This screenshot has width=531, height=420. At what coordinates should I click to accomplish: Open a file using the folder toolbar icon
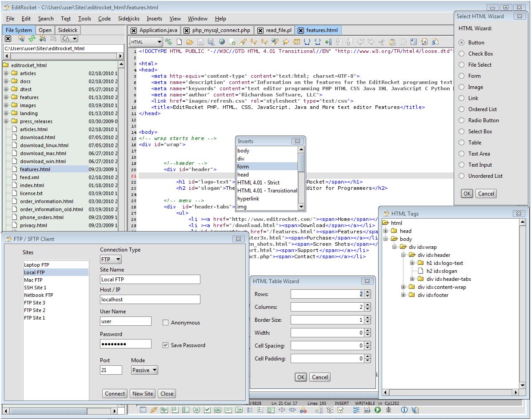click(190, 41)
